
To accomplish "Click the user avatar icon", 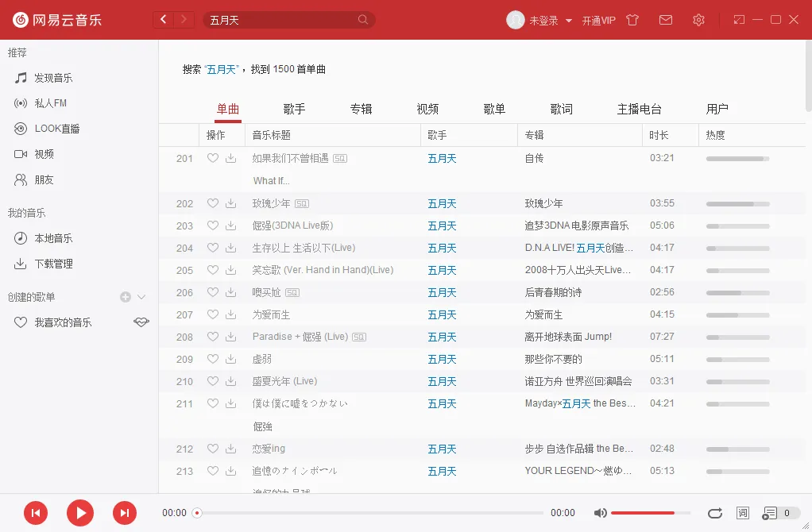I will [516, 20].
